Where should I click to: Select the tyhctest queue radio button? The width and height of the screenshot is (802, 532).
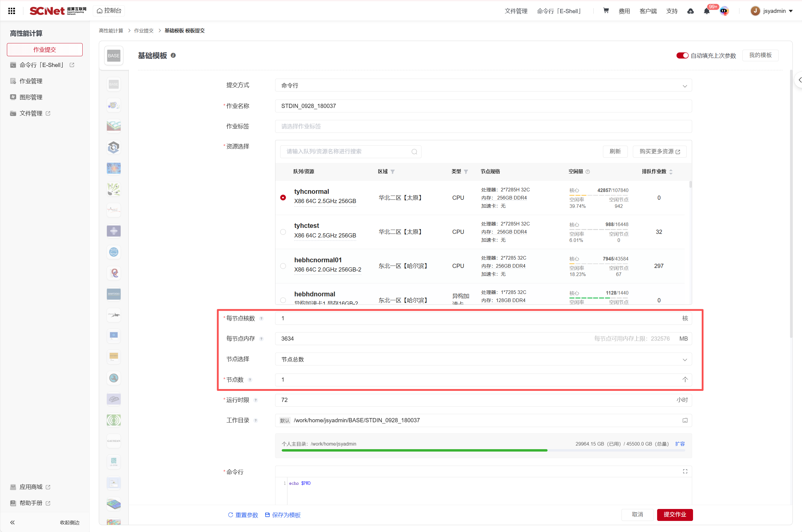(283, 232)
